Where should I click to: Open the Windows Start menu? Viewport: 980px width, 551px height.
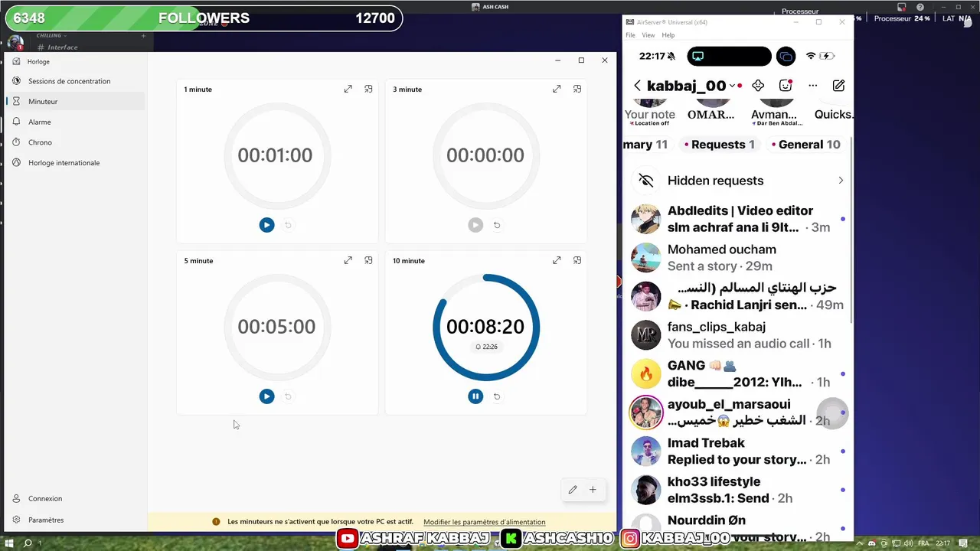[x=9, y=543]
